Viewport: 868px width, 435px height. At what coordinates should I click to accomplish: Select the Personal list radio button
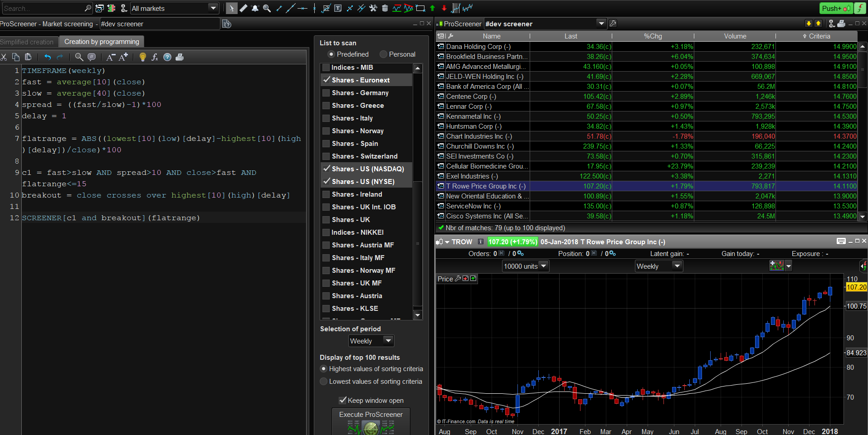[x=383, y=54]
